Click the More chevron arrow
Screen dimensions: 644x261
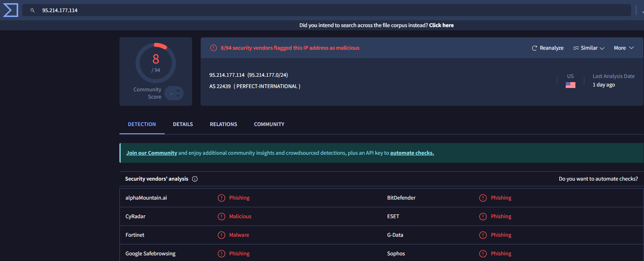click(631, 48)
